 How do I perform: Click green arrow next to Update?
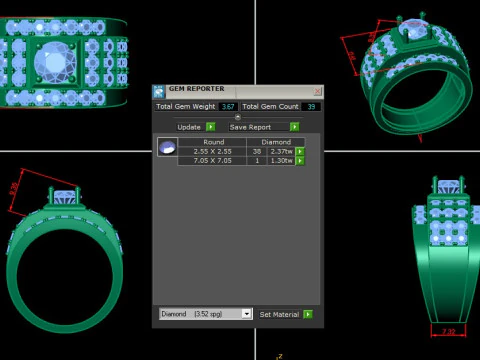coord(211,127)
